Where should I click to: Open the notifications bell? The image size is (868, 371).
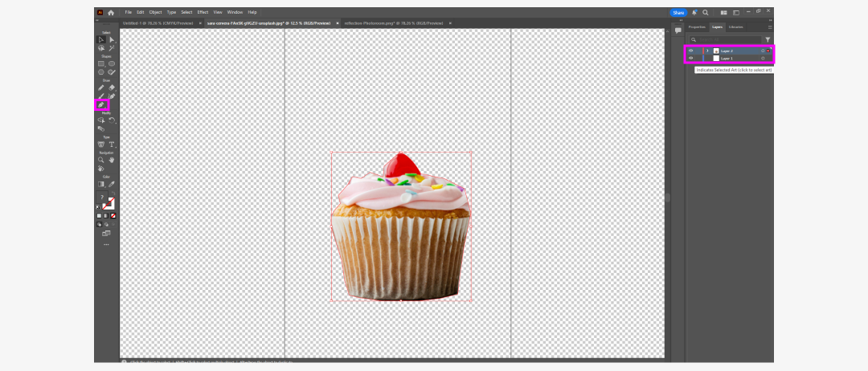pyautogui.click(x=694, y=13)
